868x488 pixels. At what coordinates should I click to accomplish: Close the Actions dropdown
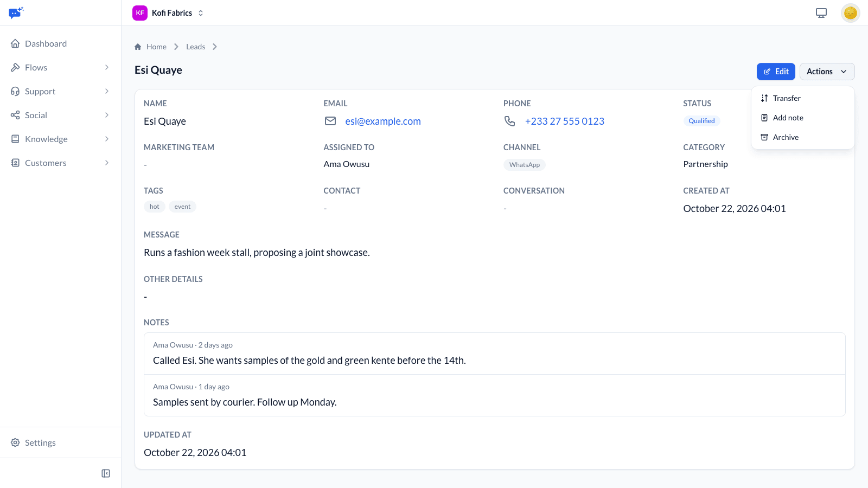[827, 72]
